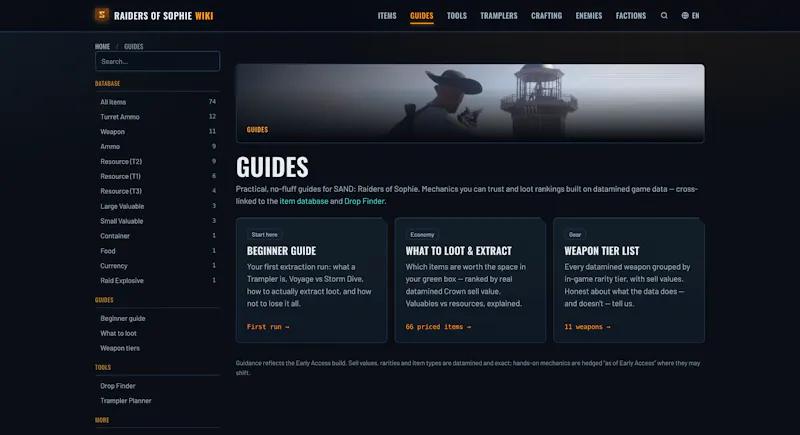The height and width of the screenshot is (435, 800).
Task: Open the Tools nav menu
Action: [457, 16]
